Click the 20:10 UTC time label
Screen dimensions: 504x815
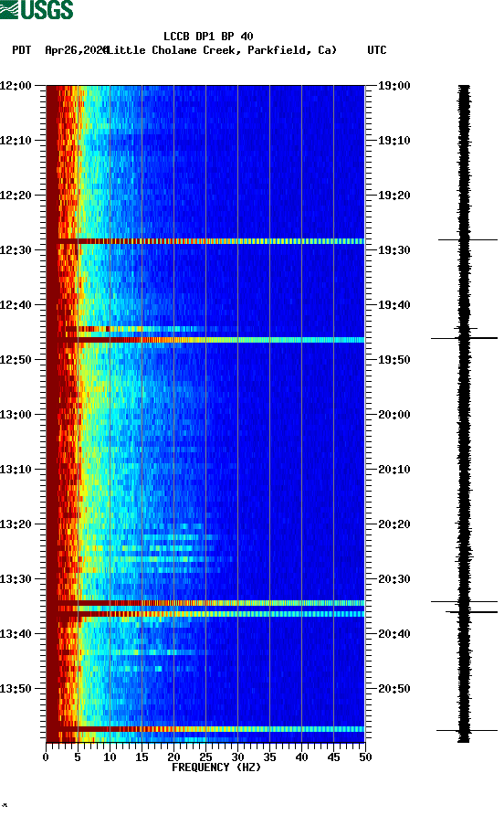pyautogui.click(x=394, y=470)
